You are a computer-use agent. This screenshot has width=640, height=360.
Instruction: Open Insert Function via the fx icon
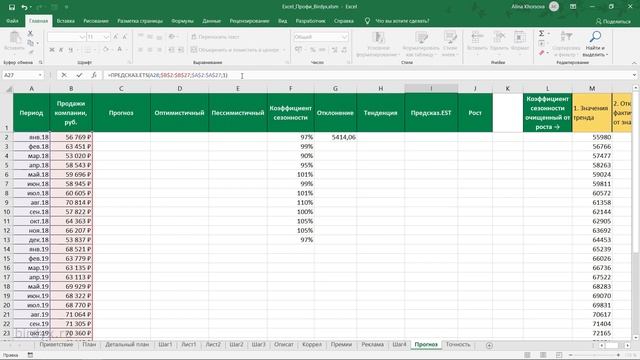(x=94, y=75)
